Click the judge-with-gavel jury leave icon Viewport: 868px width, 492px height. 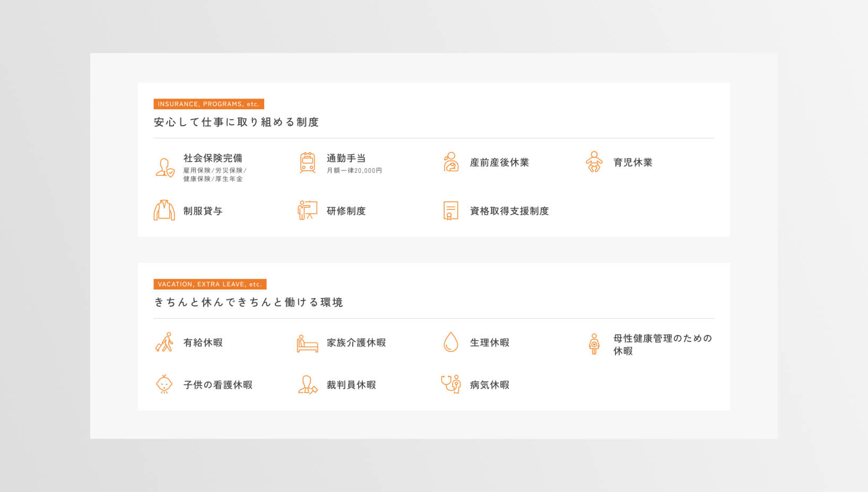[x=307, y=385]
